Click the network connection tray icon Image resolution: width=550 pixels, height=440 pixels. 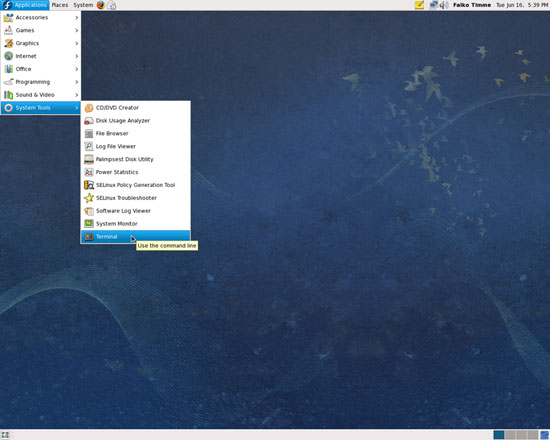pos(434,5)
